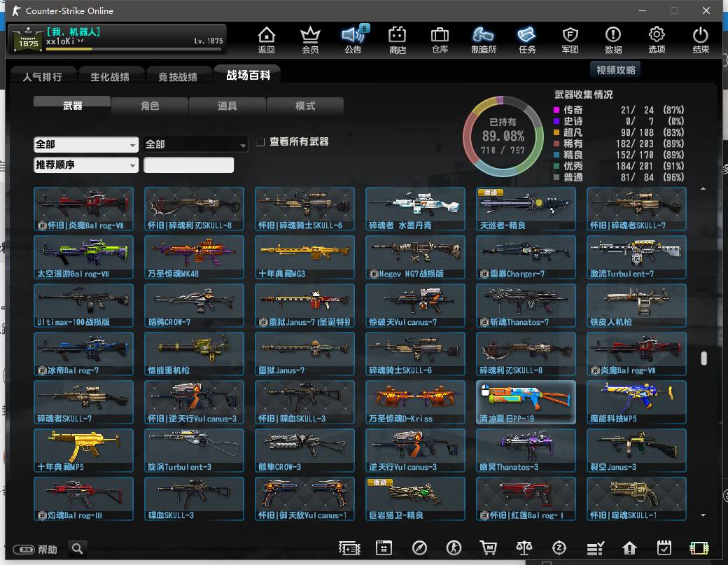Click the magnifier search icon beside 帮助

coord(78,549)
